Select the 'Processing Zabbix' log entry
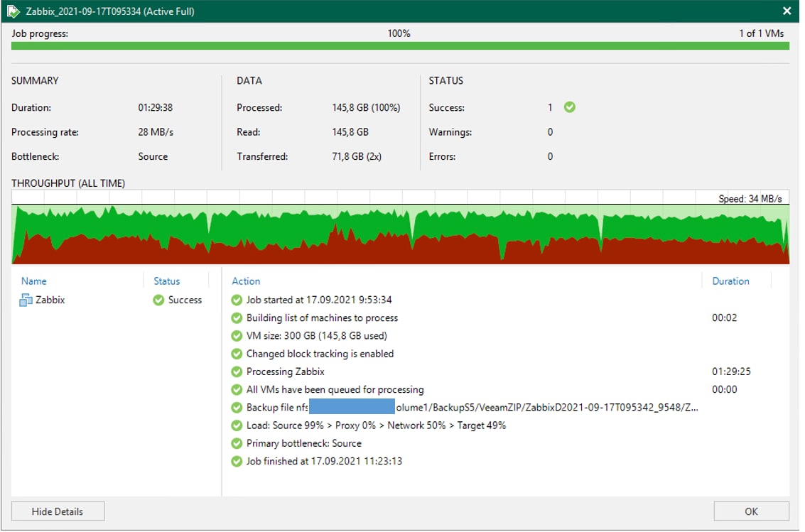This screenshot has width=805, height=532. click(287, 374)
